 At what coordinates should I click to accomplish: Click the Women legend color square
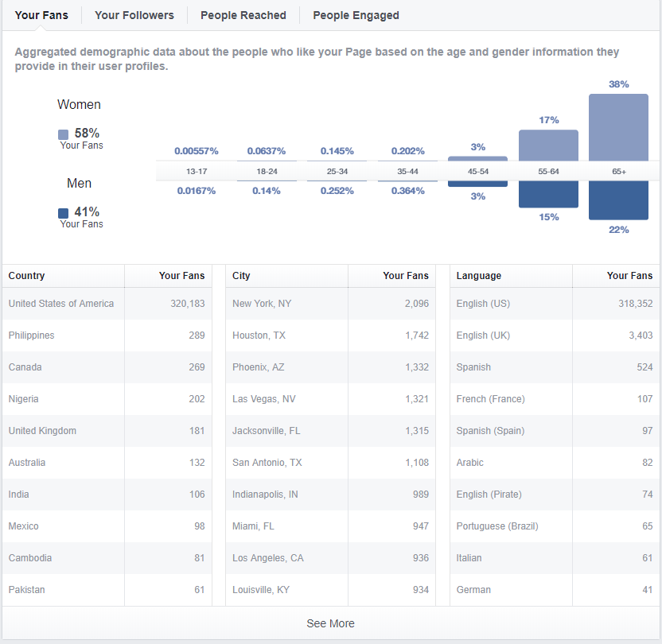pos(64,134)
